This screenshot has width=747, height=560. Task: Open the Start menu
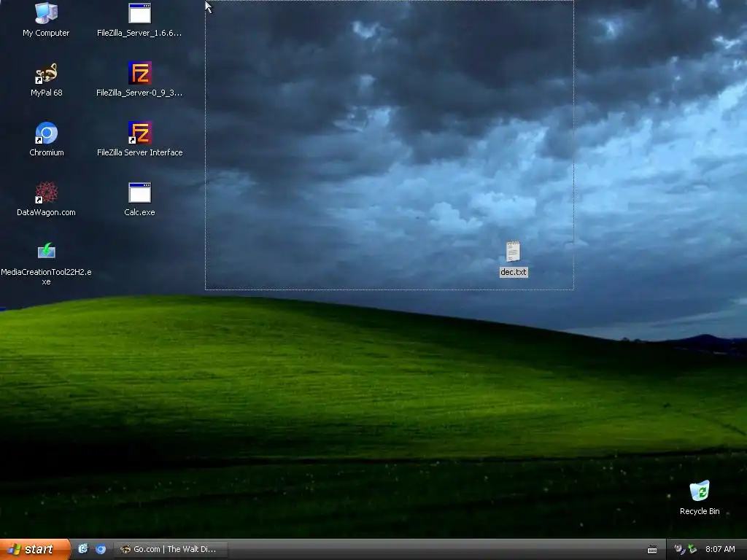[x=35, y=549]
